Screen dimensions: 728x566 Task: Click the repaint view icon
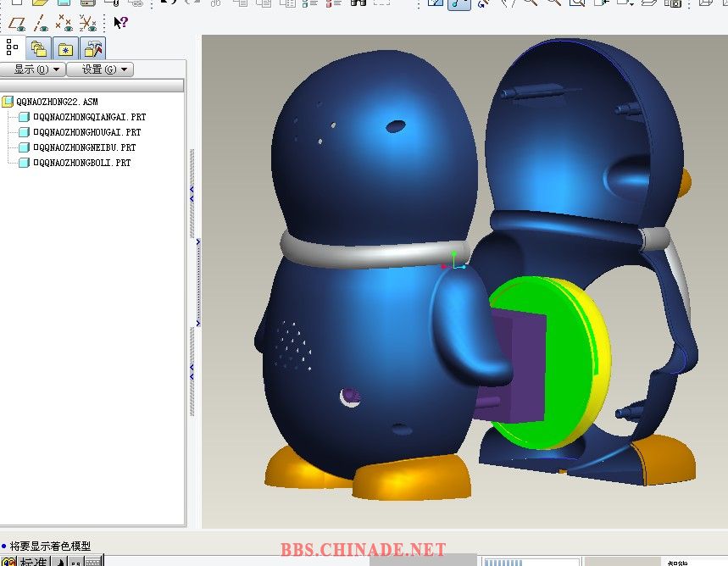click(435, 3)
